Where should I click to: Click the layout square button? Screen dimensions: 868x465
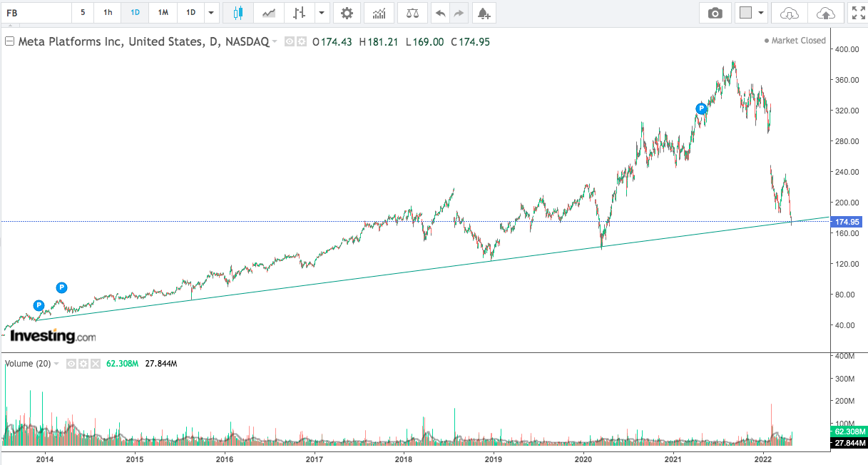click(745, 13)
